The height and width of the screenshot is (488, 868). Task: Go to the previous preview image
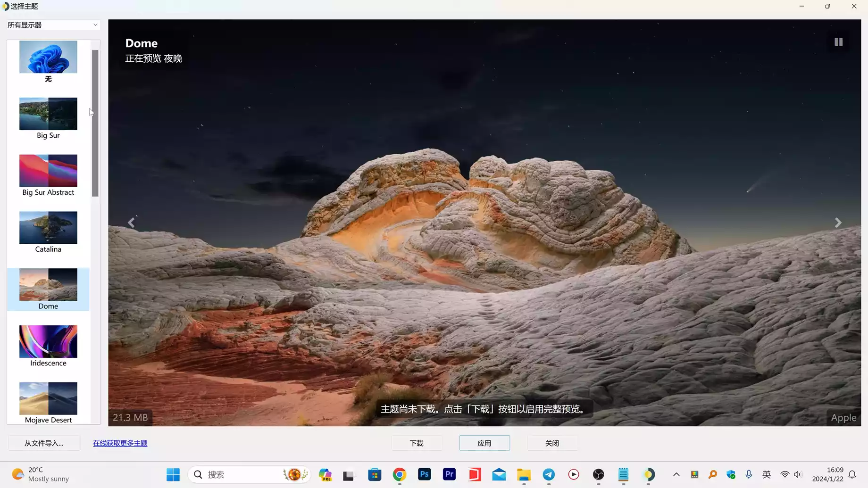[x=131, y=223]
